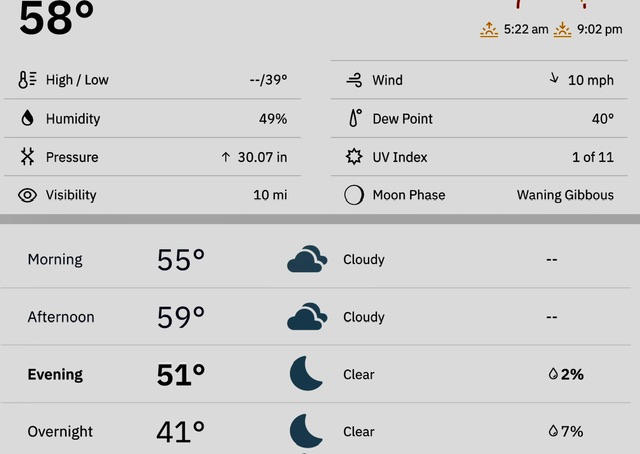Click the Morning cloudy weather icon
Image resolution: width=640 pixels, height=454 pixels.
tap(307, 259)
